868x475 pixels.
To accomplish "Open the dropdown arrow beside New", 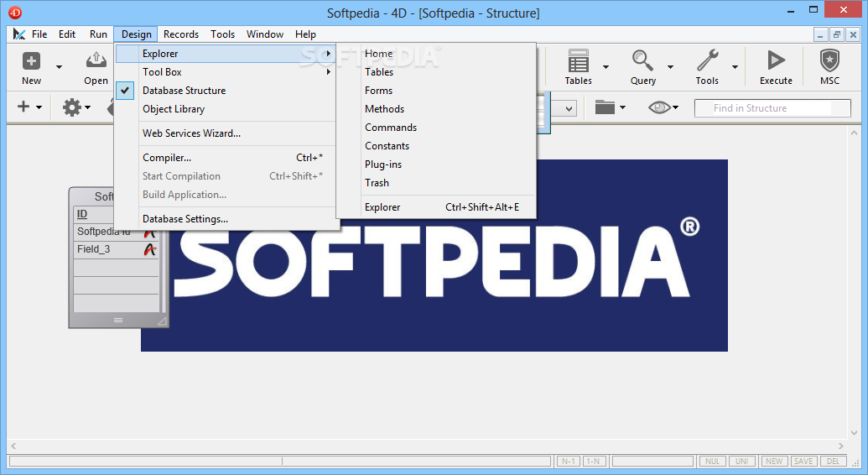I will pyautogui.click(x=59, y=67).
